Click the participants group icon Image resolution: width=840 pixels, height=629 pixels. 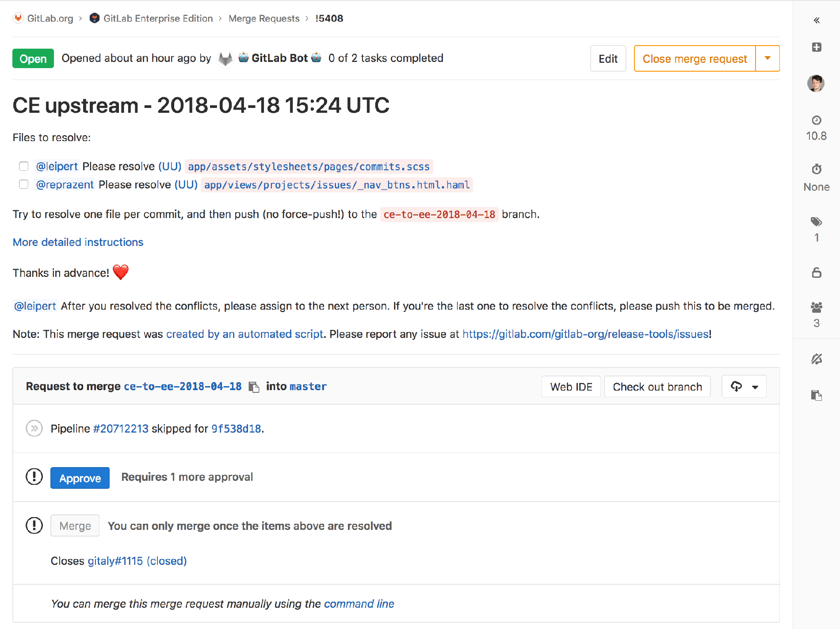click(x=817, y=307)
